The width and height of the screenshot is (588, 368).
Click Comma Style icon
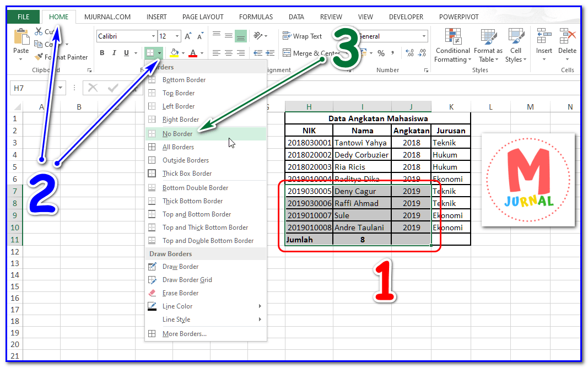pyautogui.click(x=392, y=53)
